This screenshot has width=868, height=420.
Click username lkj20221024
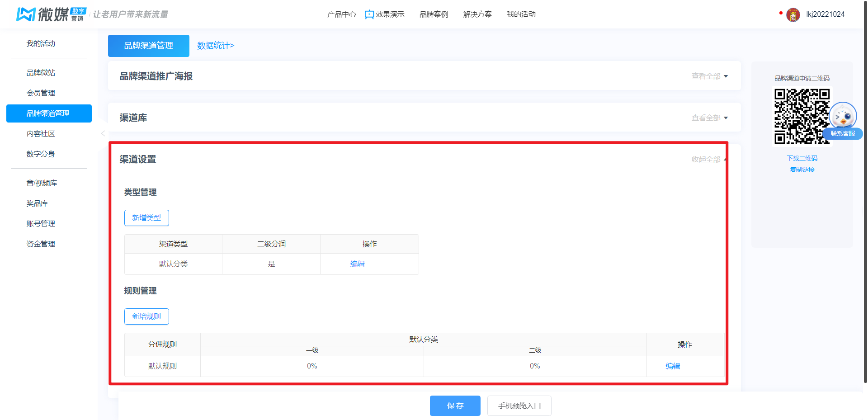point(825,14)
